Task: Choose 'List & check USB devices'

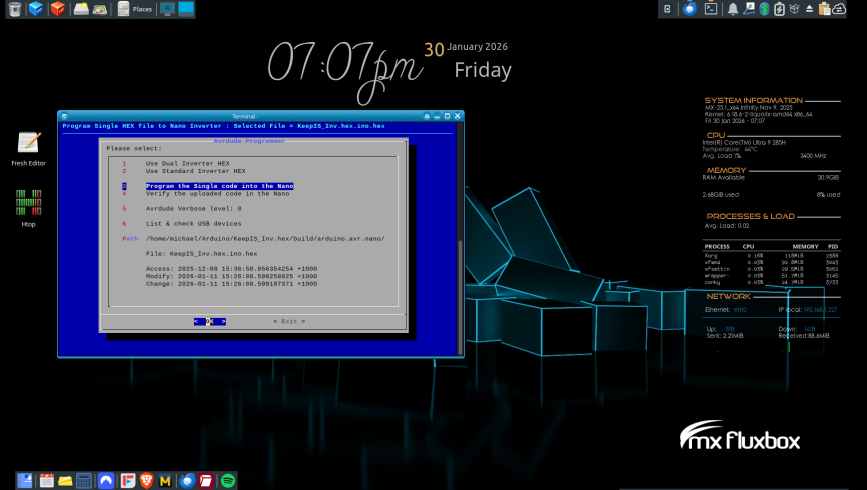Action: click(x=193, y=223)
